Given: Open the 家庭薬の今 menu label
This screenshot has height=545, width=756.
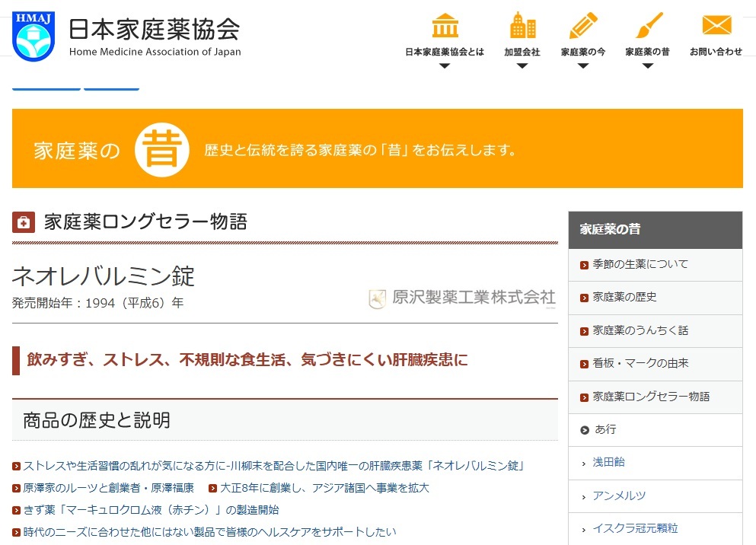Looking at the screenshot, I should (583, 52).
